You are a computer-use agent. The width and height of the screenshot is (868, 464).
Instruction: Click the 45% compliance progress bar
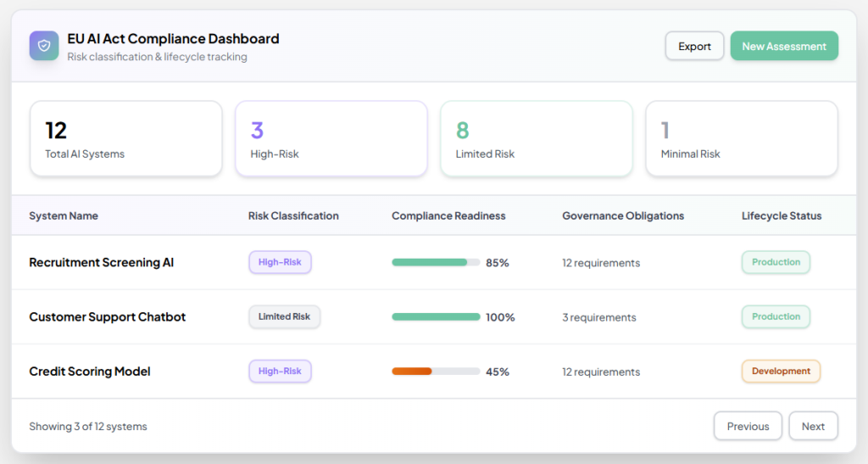click(436, 372)
